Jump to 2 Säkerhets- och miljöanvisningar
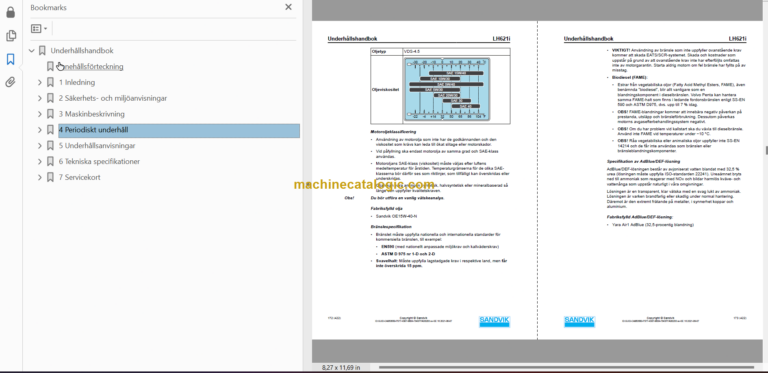Image resolution: width=768 pixels, height=373 pixels. pos(113,98)
